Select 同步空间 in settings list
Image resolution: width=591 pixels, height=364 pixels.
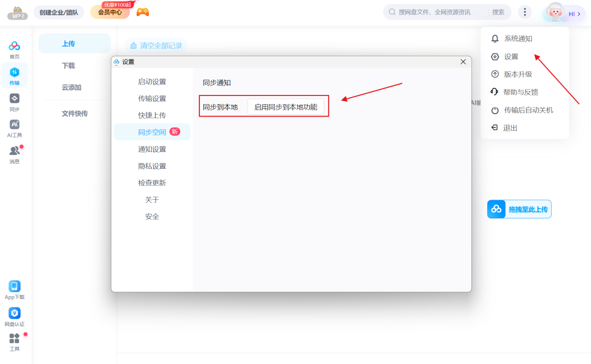tap(152, 132)
